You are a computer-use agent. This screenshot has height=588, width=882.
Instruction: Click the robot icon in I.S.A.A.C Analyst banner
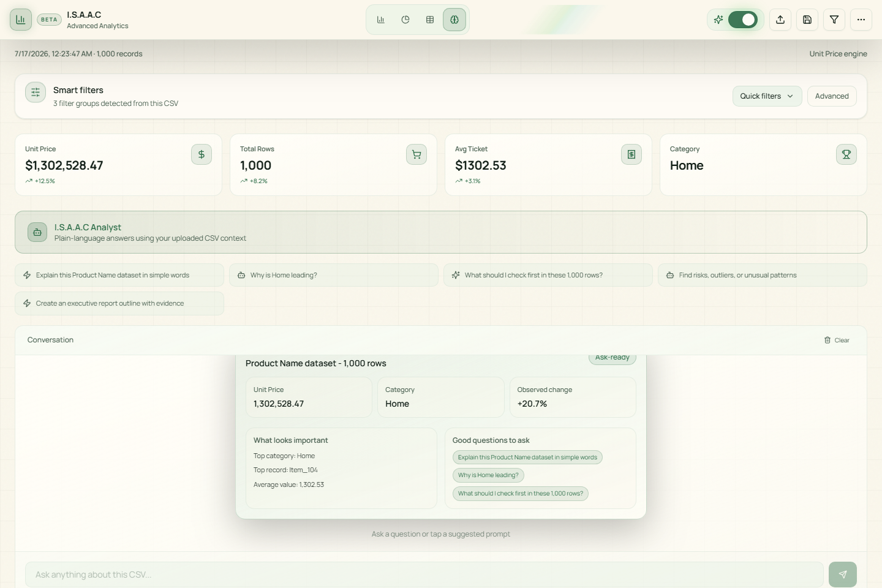(37, 232)
